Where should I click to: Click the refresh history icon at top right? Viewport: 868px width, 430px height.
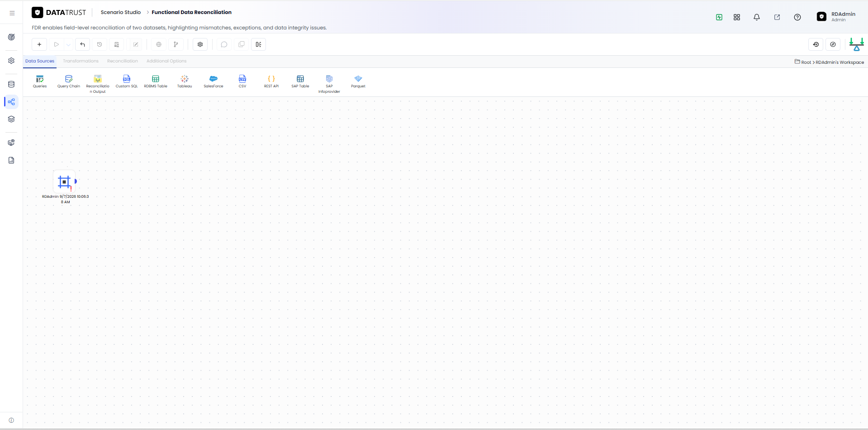point(816,44)
